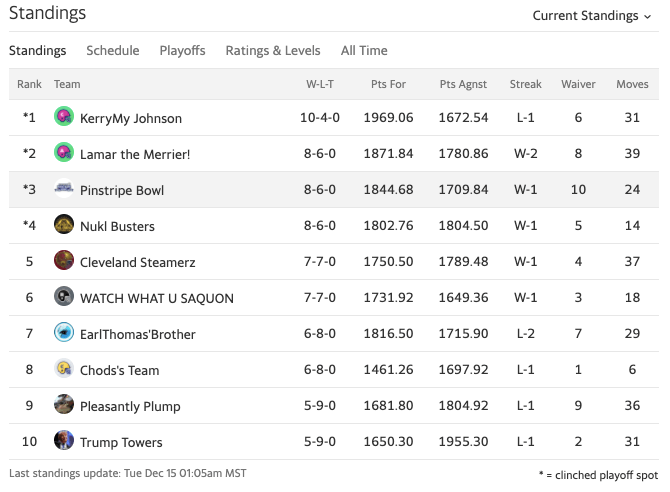Open the Playoffs tab
Image resolution: width=670 pixels, height=492 pixels.
tap(182, 50)
